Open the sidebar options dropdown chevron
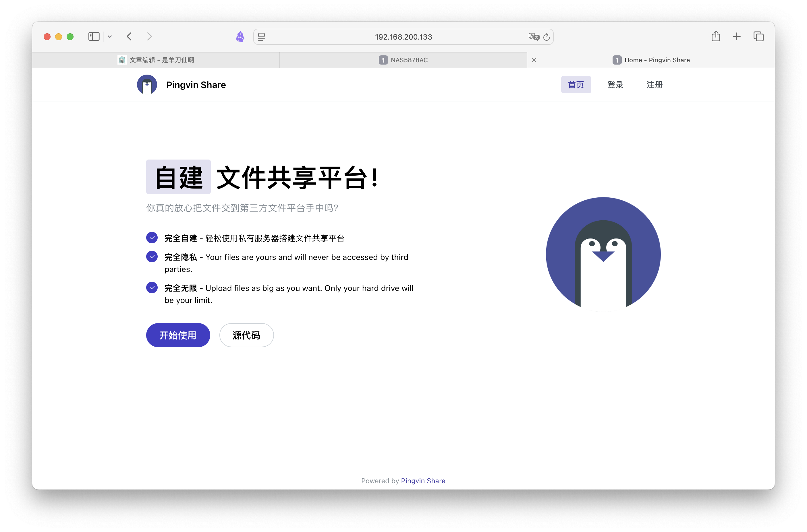 pyautogui.click(x=110, y=37)
